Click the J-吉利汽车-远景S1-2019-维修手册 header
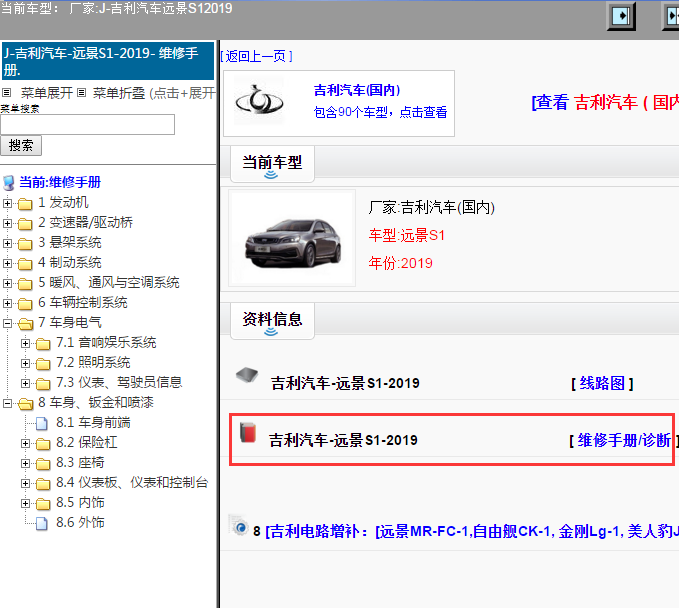The height and width of the screenshot is (608, 679). pos(108,61)
